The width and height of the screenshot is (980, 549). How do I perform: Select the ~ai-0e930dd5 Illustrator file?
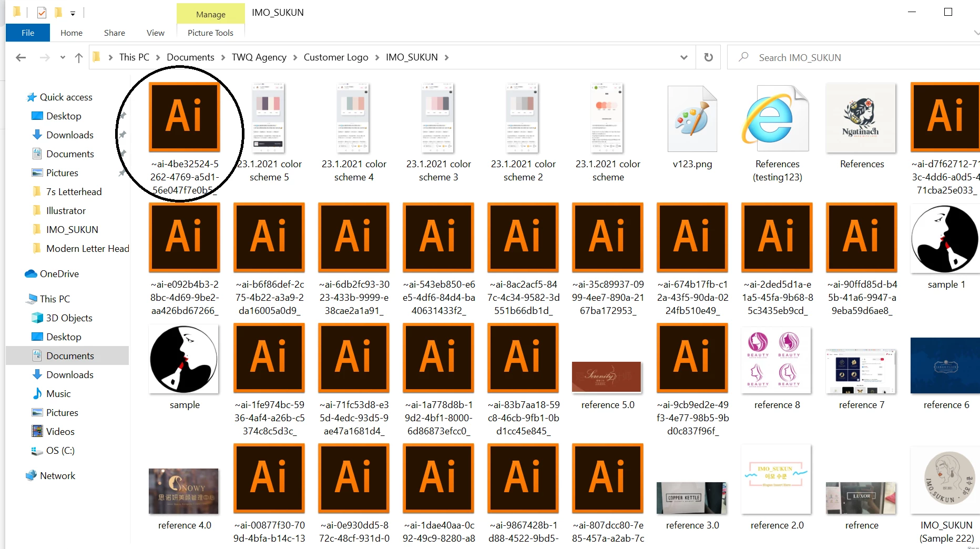(x=354, y=478)
